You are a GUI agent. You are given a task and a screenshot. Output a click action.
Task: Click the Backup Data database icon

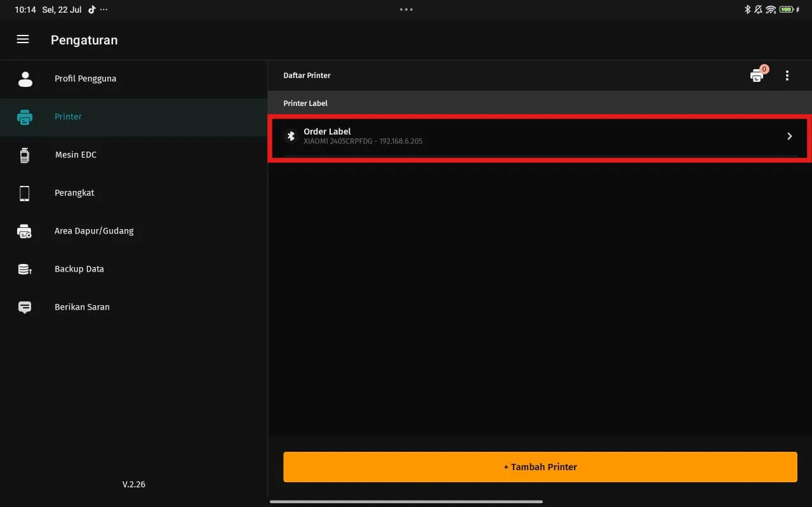coord(25,269)
